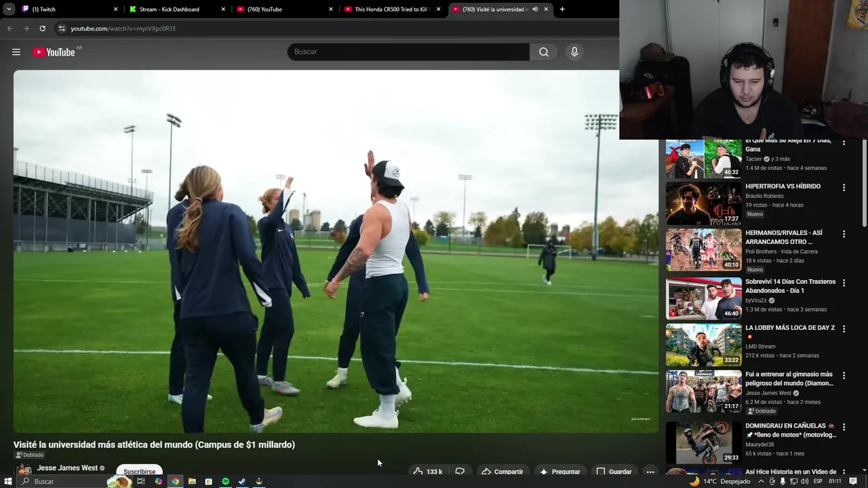Image resolution: width=868 pixels, height=488 pixels.
Task: Open HIPERTROFIA VS HÍBRIDO video thumbnail
Action: point(703,203)
